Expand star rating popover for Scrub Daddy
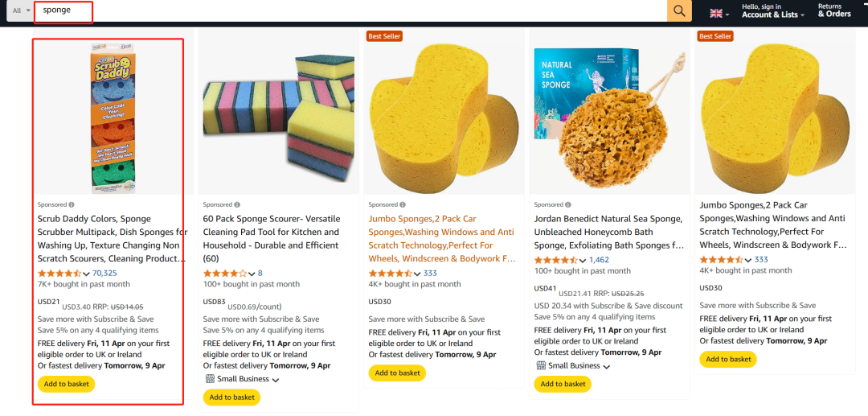 click(x=87, y=274)
